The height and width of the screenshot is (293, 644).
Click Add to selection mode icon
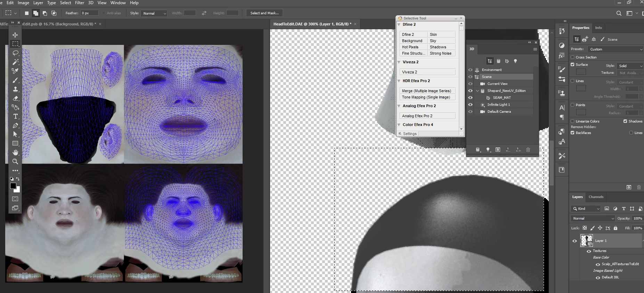tap(36, 13)
